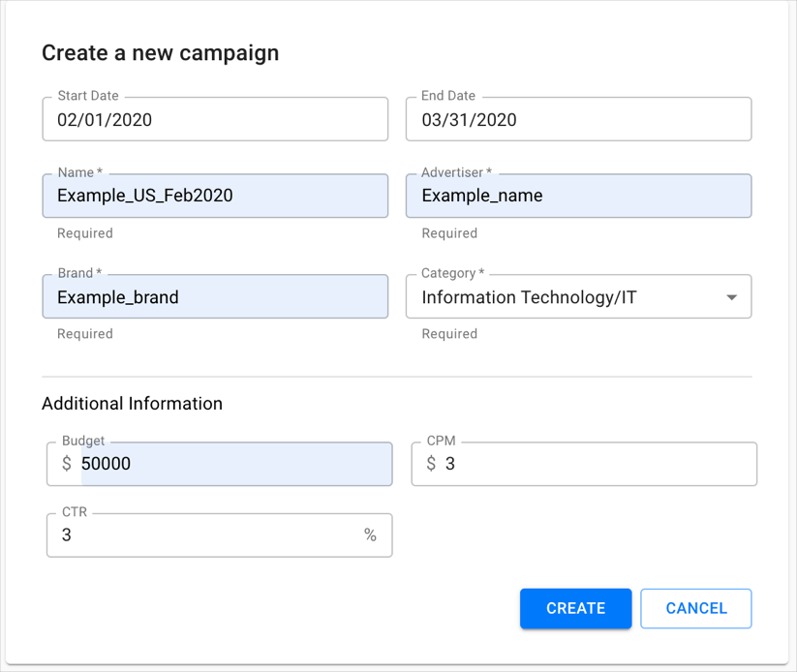Click the Required hint under the Name field
The image size is (797, 672).
(x=85, y=233)
